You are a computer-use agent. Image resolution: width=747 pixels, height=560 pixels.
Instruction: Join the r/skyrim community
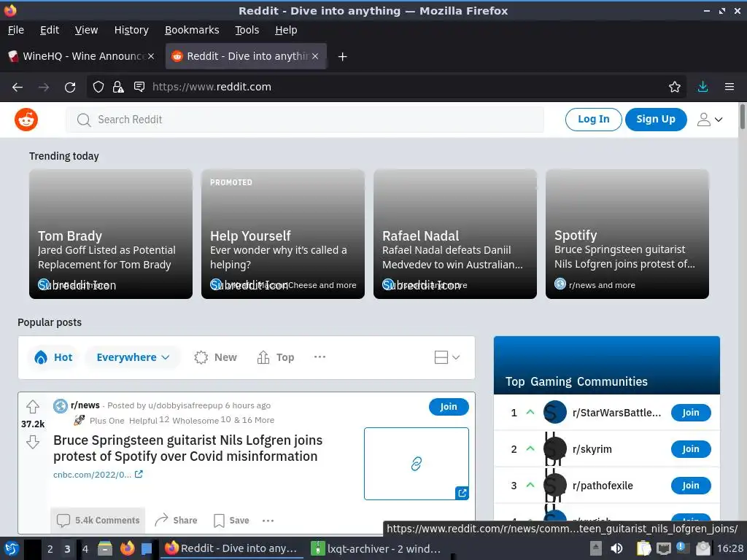pyautogui.click(x=690, y=449)
